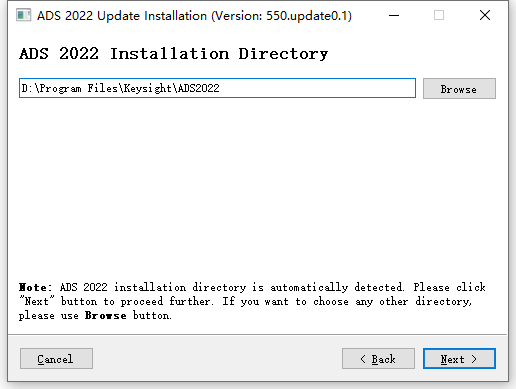Screen dimensions: 516x389
Task: Click the window title text ADS 2022 Update Installation
Action: [x=122, y=16]
